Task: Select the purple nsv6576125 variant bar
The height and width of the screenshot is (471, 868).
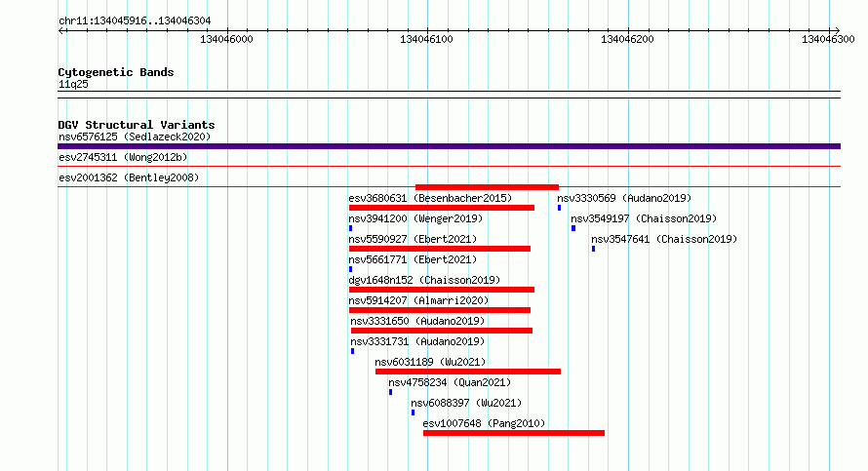Action: (449, 146)
